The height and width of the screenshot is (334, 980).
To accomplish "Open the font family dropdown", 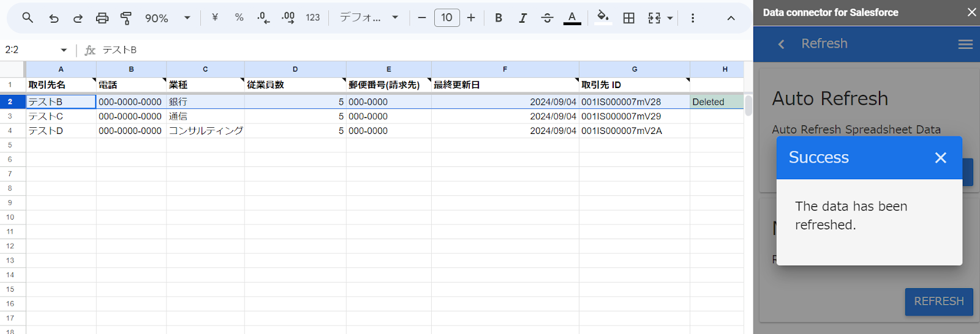I will [x=369, y=18].
